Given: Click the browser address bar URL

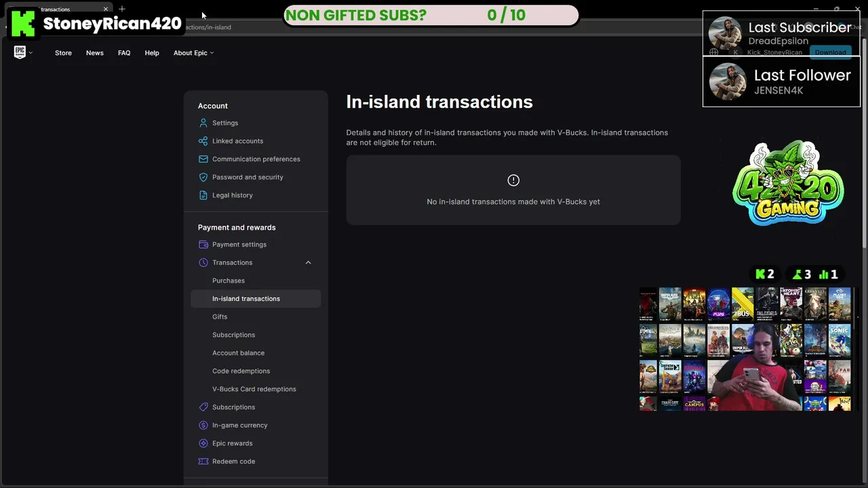Looking at the screenshot, I should (208, 27).
